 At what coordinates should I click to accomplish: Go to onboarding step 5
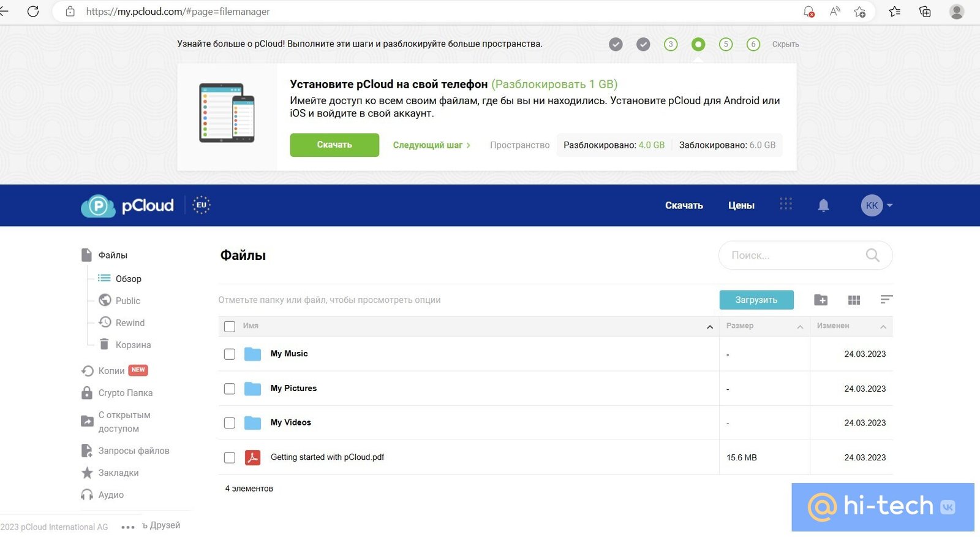726,44
